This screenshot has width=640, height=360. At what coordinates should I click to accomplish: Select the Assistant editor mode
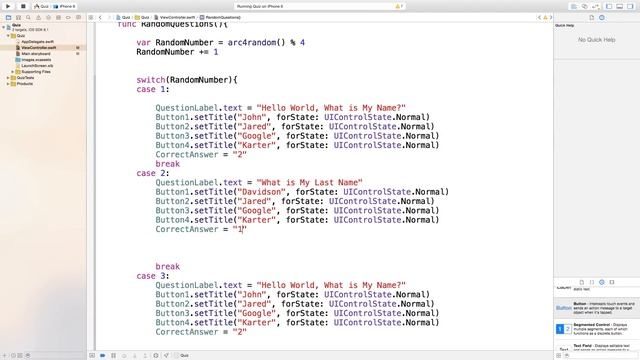pos(585,7)
